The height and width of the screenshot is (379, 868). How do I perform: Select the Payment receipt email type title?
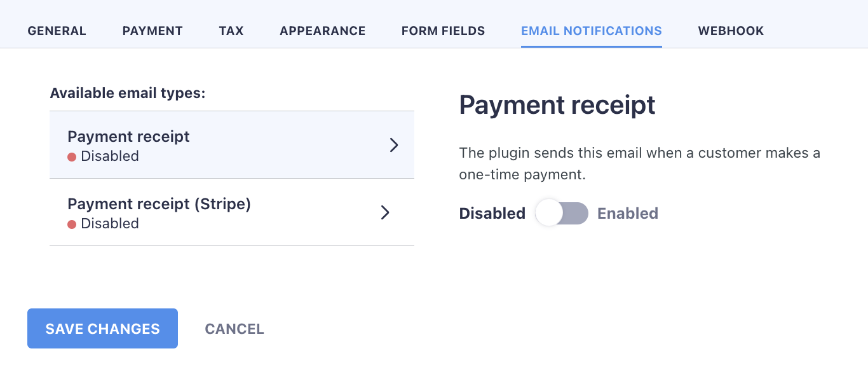[128, 137]
